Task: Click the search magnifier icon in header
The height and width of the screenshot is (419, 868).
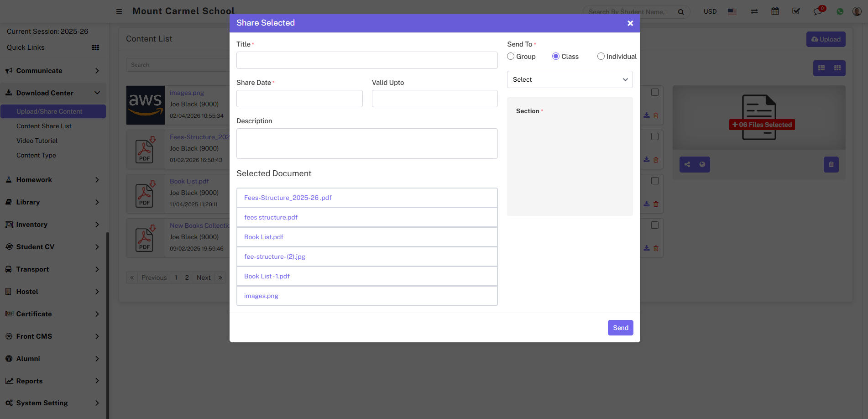Action: pyautogui.click(x=681, y=12)
